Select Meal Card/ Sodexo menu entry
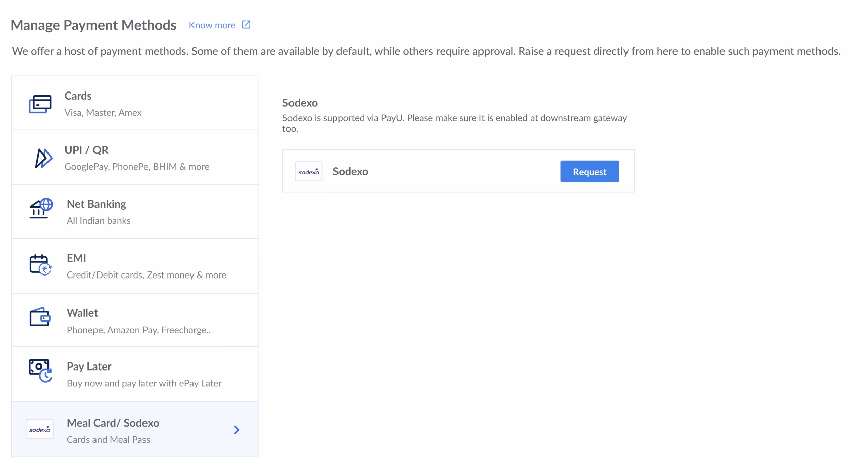 (x=135, y=430)
